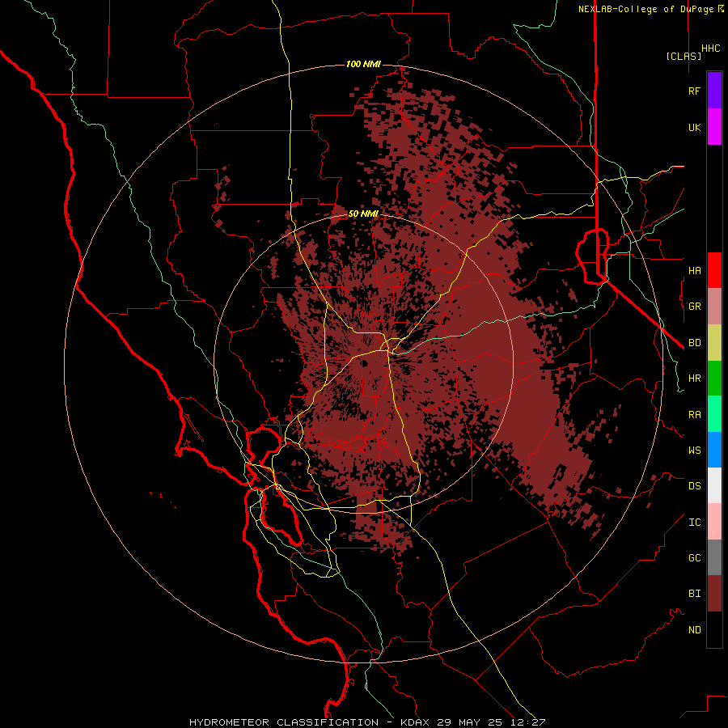Pick the HR green legend swatch

714,378
